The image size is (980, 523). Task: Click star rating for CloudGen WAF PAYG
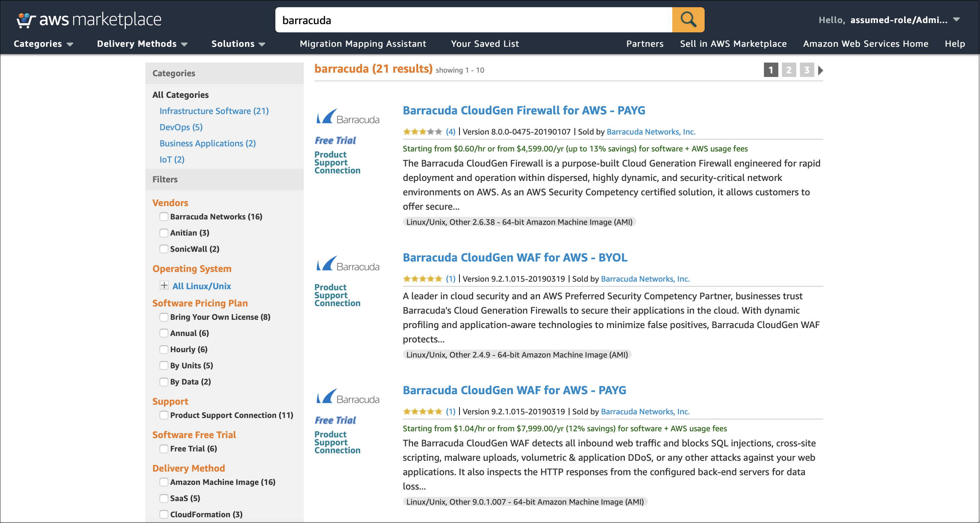(x=422, y=411)
